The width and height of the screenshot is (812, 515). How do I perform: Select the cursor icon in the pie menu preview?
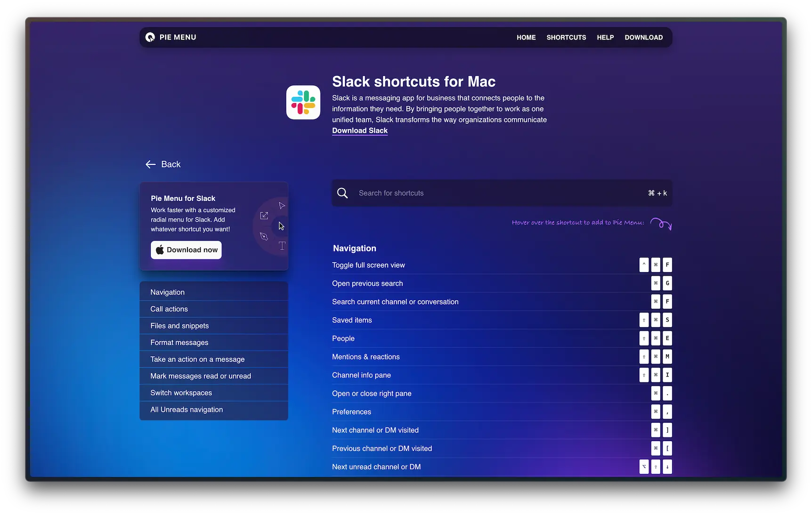(x=281, y=226)
